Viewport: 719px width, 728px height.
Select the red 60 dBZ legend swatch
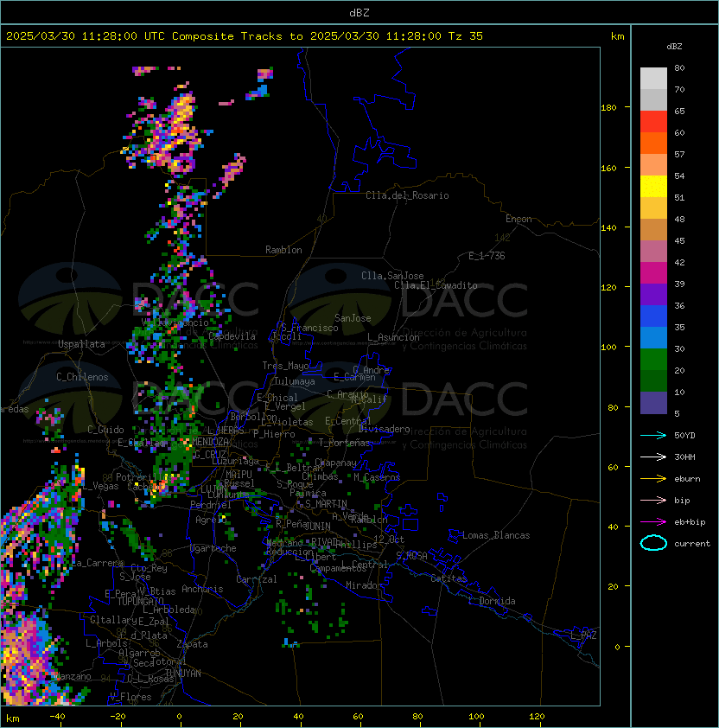pos(653,122)
